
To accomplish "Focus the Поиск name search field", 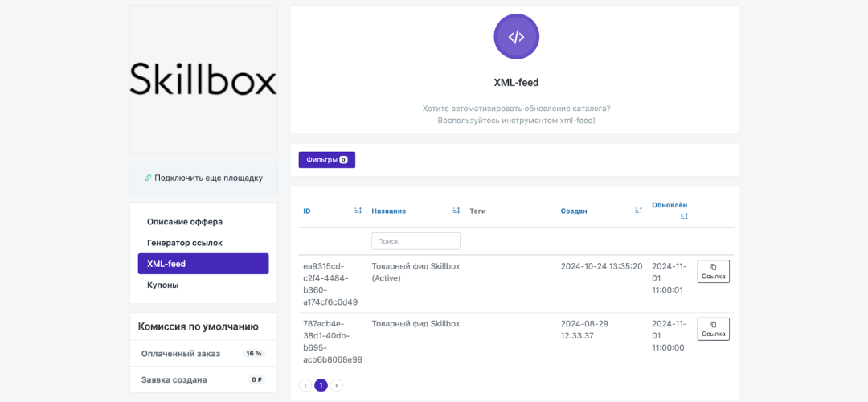I will [x=416, y=241].
